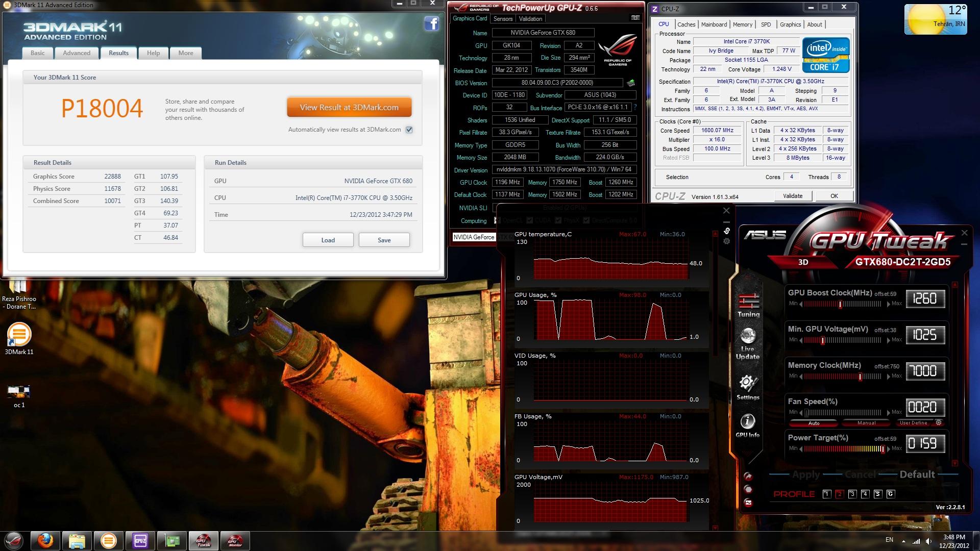Select profile 2 in GPU Tweak

point(839,494)
